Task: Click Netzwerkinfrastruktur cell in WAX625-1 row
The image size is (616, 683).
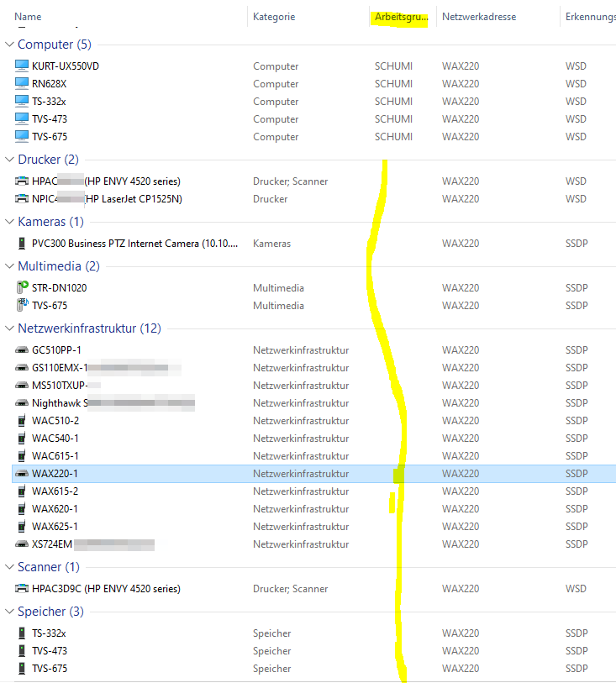Action: point(301,526)
